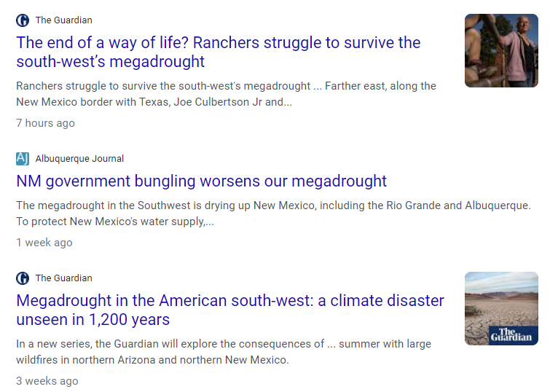Click the snippet about wildfires in northern Arizona
558x392 pixels.
[x=224, y=352]
